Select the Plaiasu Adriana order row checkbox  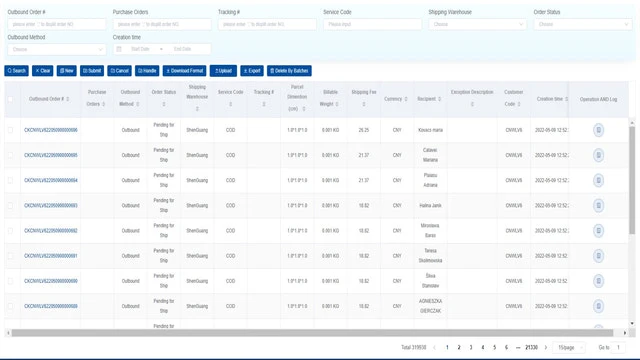pos(10,180)
